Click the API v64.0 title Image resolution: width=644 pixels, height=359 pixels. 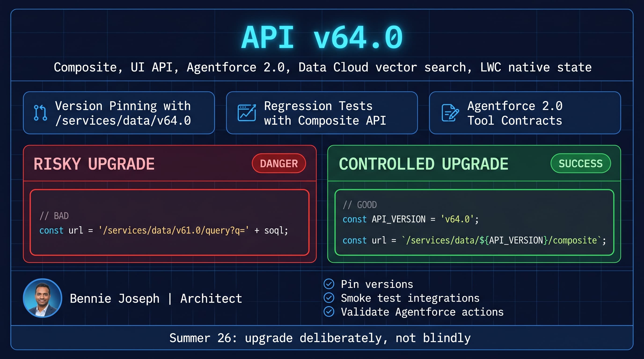[322, 37]
